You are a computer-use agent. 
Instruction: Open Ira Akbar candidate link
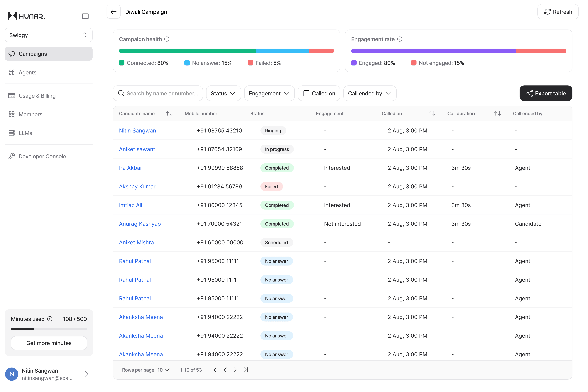[130, 168]
